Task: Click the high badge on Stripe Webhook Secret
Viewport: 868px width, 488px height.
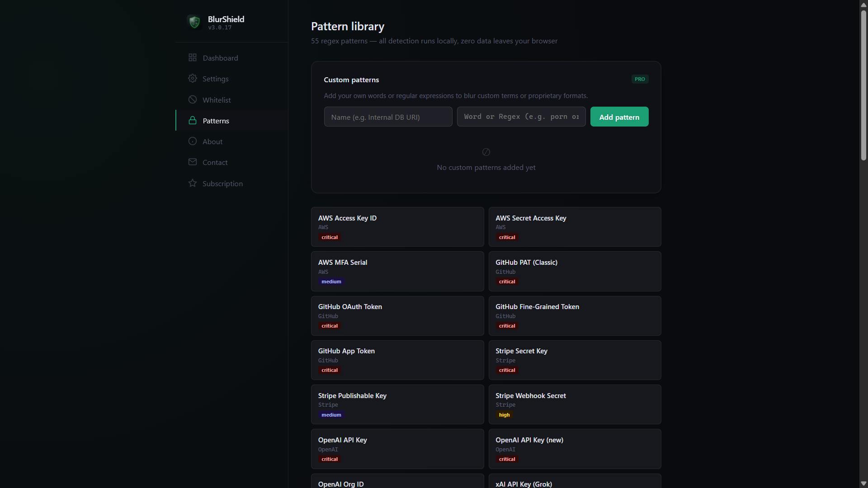Action: point(504,415)
